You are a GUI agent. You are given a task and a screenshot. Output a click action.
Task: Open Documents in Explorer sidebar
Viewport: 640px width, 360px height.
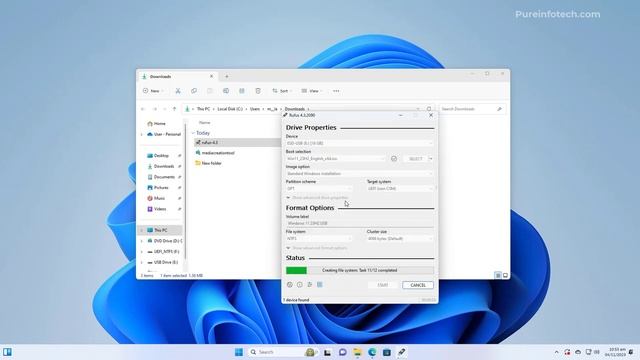click(x=164, y=177)
